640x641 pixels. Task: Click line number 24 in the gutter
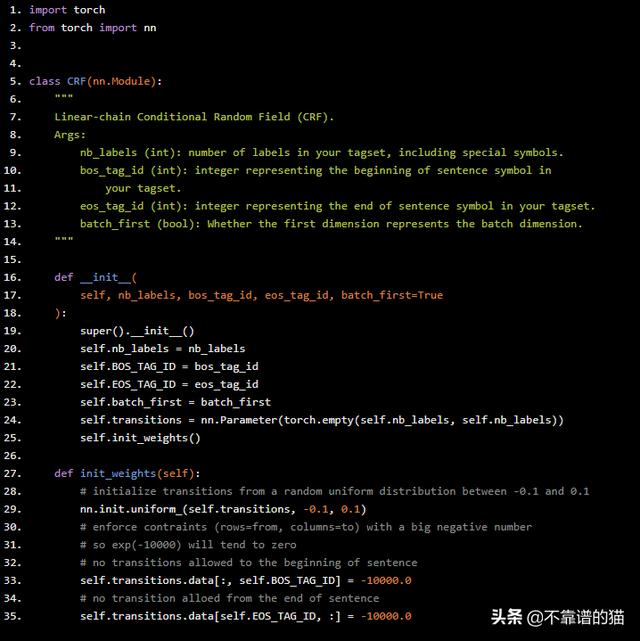tap(13, 420)
